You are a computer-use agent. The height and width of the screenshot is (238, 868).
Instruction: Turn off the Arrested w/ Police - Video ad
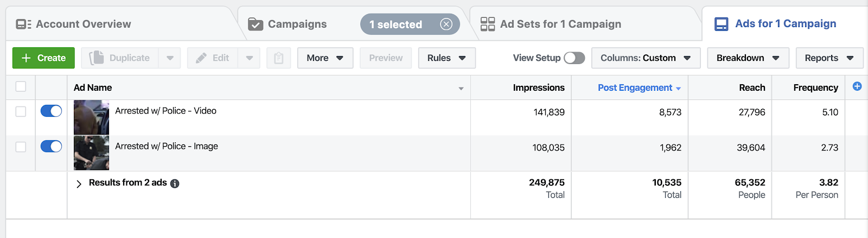[x=51, y=111]
